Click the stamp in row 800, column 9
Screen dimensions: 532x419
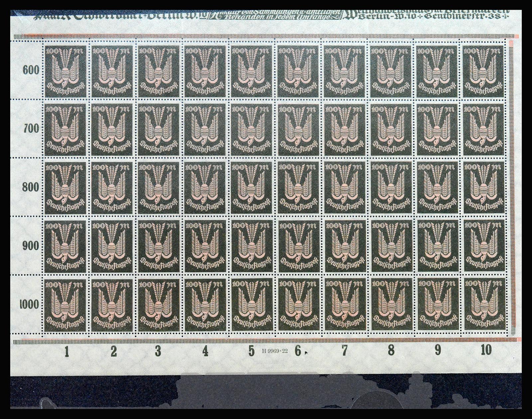(437, 187)
